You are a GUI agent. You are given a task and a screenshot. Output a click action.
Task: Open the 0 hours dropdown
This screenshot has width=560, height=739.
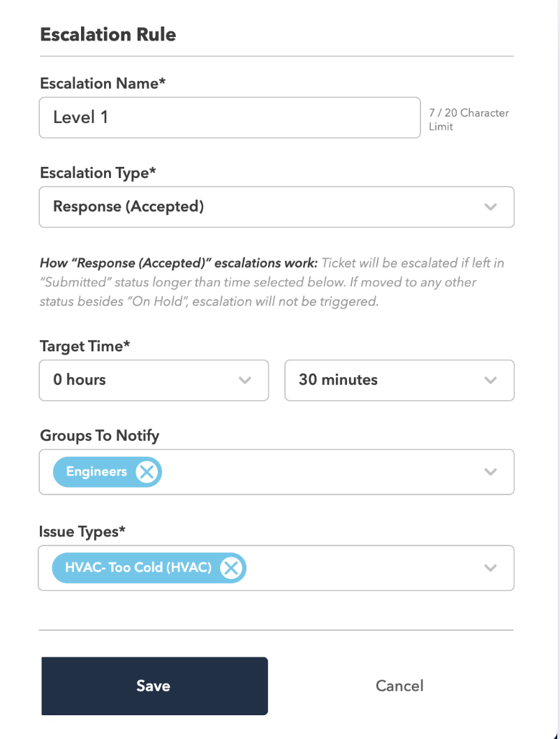pos(154,381)
